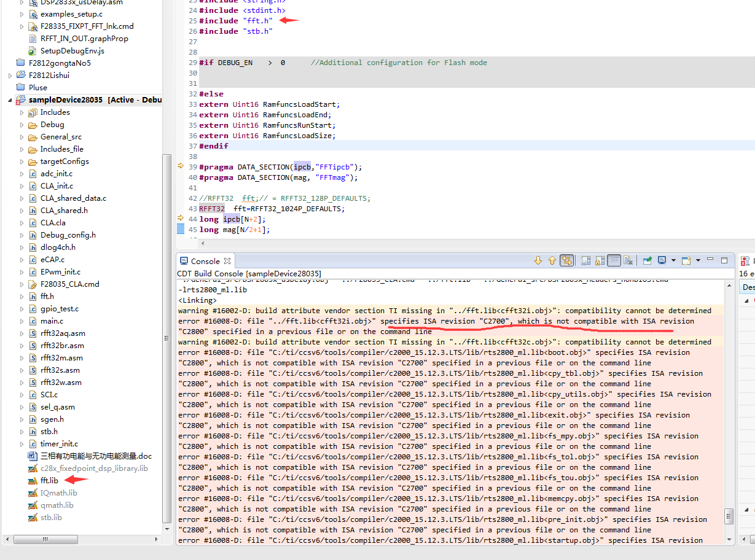This screenshot has height=560, width=755.
Task: Open the Open Console dropdown arrow
Action: (698, 260)
